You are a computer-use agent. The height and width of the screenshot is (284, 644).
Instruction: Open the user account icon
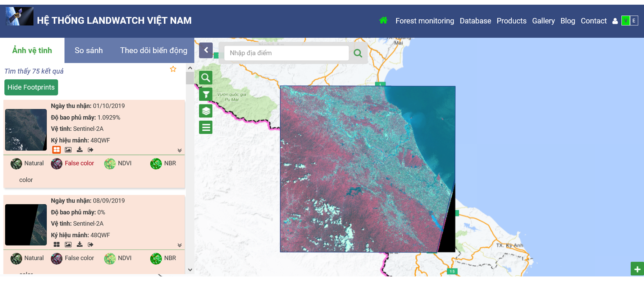[x=615, y=21]
